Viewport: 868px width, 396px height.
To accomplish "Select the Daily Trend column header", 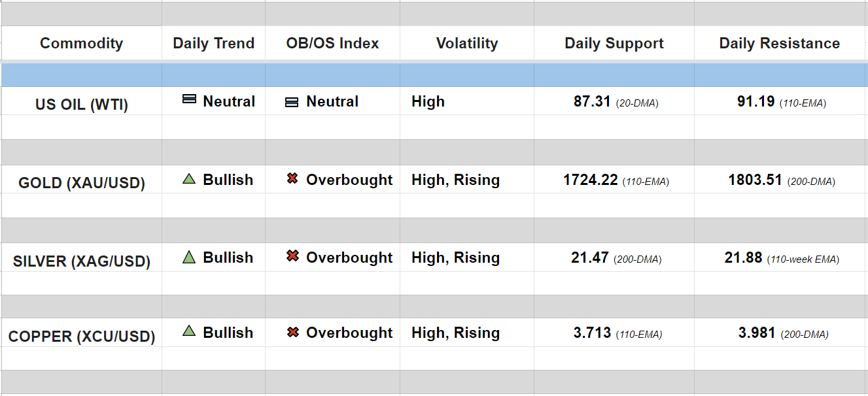I will (213, 44).
